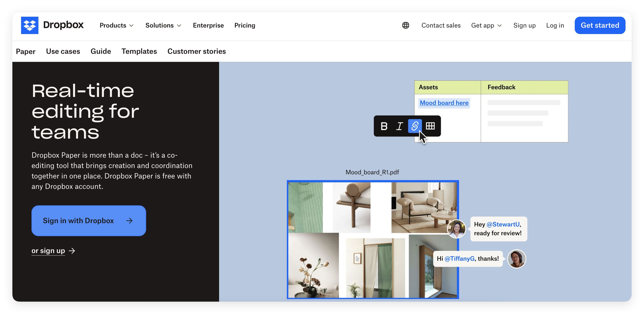Open the 'Mood board here' link
This screenshot has height=314, width=644.
444,103
